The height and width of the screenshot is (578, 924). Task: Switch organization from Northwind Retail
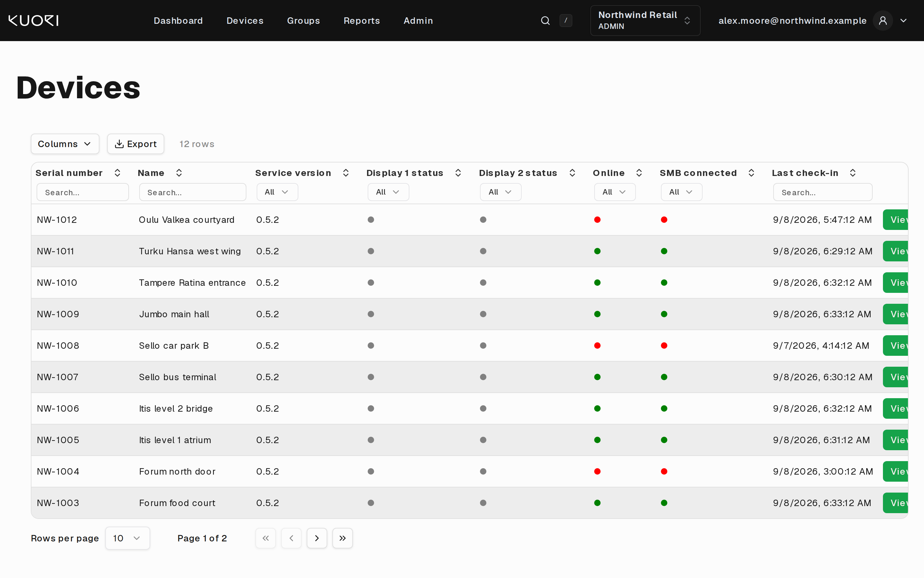[x=645, y=21]
